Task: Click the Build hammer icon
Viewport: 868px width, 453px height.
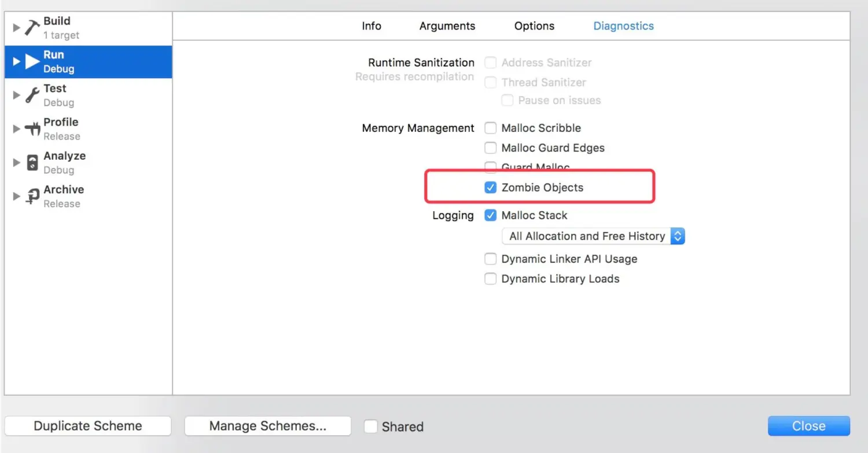Action: pos(32,28)
